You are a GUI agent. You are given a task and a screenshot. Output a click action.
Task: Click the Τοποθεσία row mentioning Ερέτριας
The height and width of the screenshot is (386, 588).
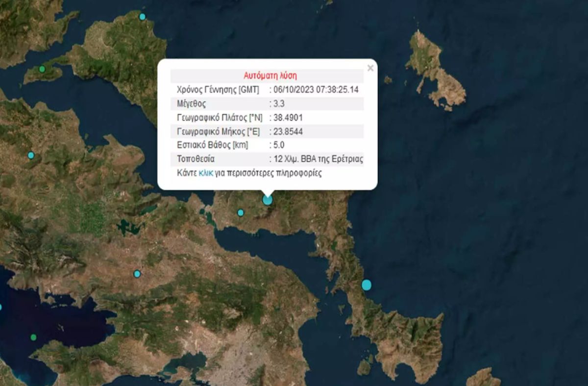tap(269, 159)
